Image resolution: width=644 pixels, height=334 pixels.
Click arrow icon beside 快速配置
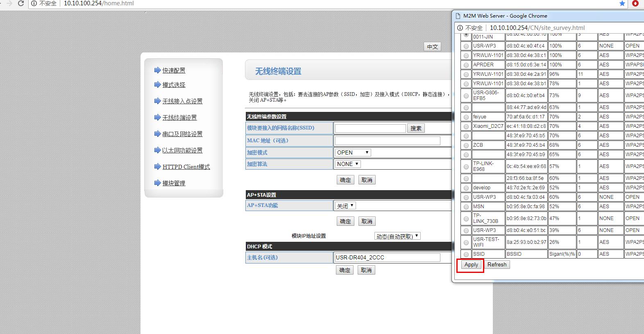157,70
